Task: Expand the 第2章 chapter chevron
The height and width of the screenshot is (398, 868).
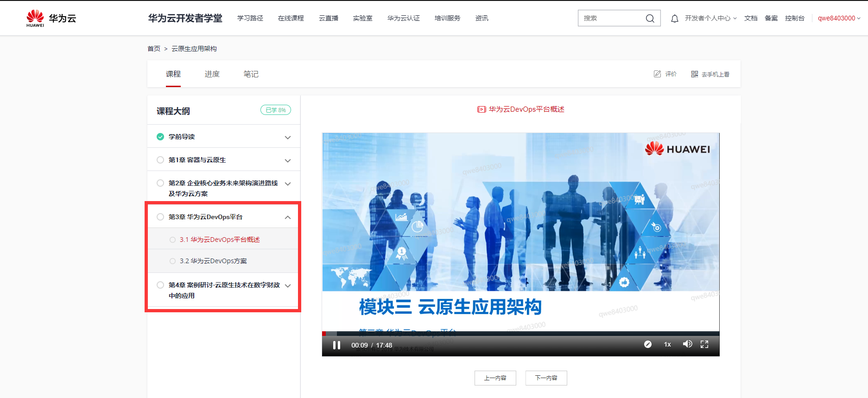Action: tap(288, 184)
